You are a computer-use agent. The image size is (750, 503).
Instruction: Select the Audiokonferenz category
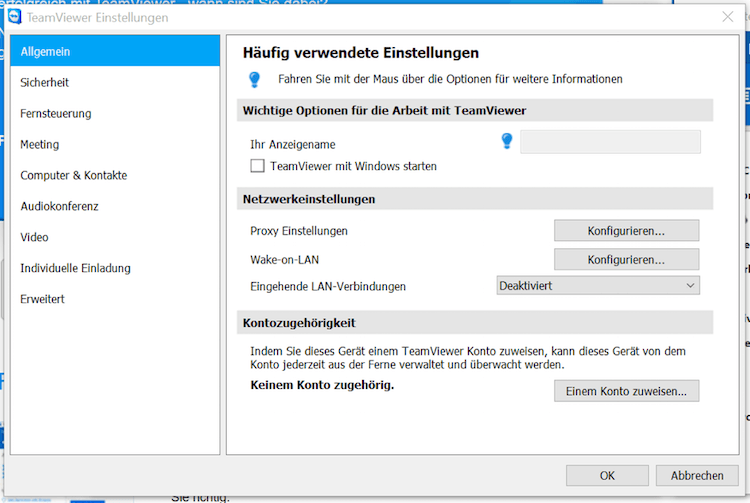115,206
